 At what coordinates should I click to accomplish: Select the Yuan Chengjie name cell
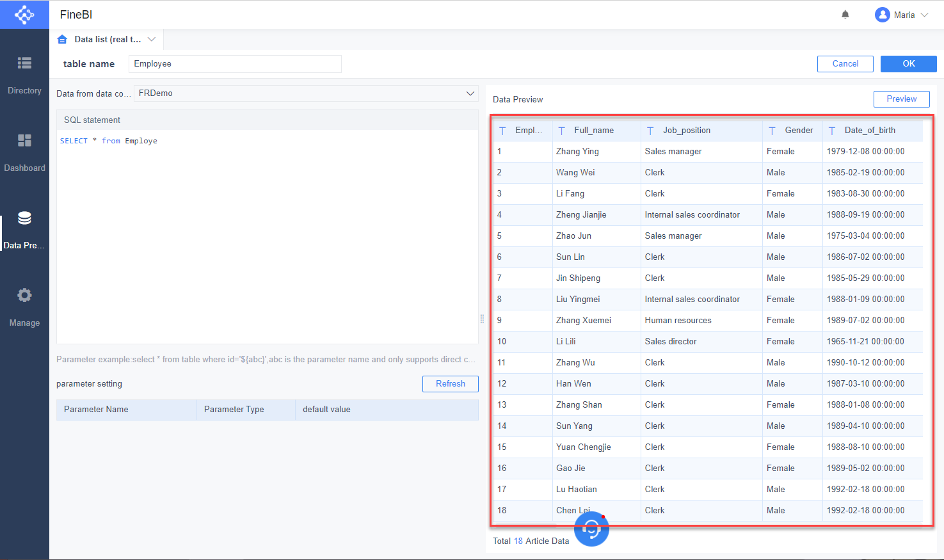[x=596, y=447]
